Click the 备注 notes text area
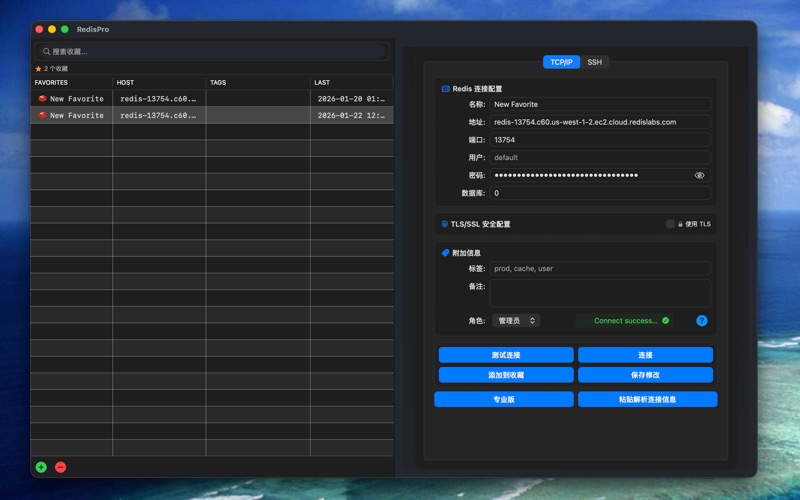This screenshot has height=500, width=800. click(x=600, y=293)
